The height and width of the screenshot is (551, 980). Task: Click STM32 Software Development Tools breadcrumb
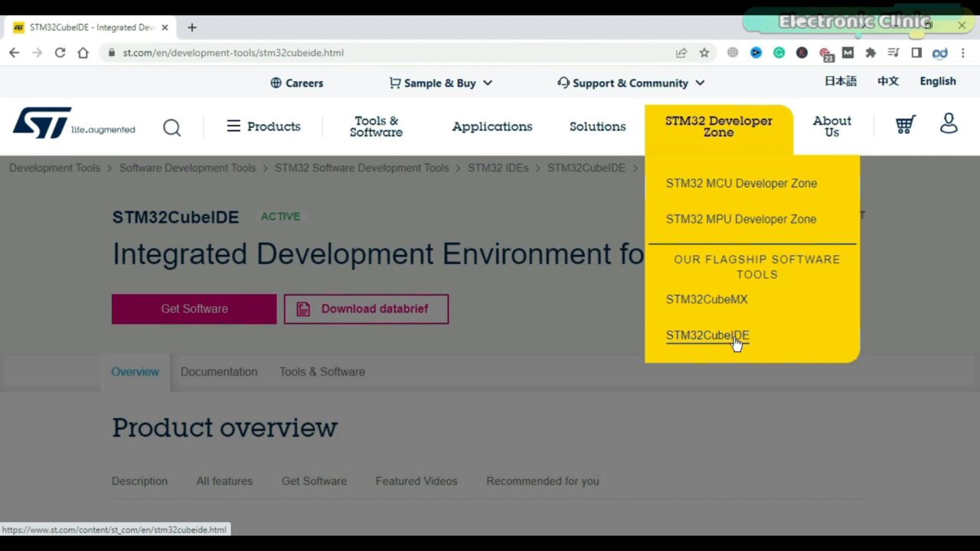pos(362,168)
